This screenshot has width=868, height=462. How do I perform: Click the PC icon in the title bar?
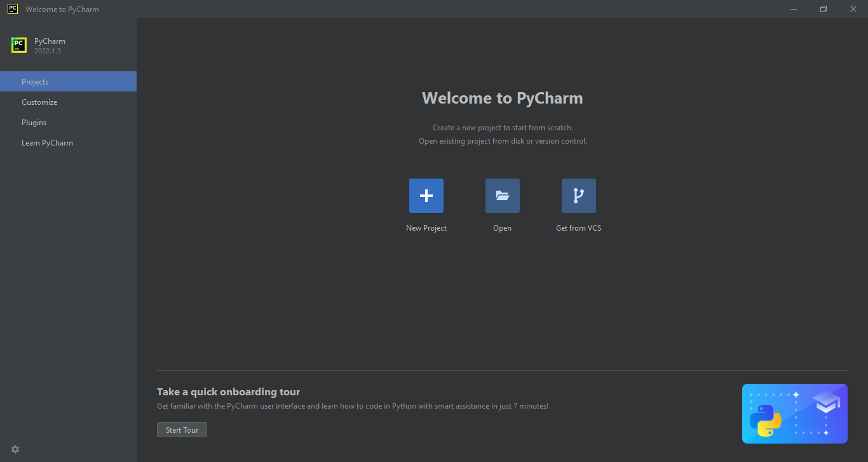pyautogui.click(x=12, y=9)
